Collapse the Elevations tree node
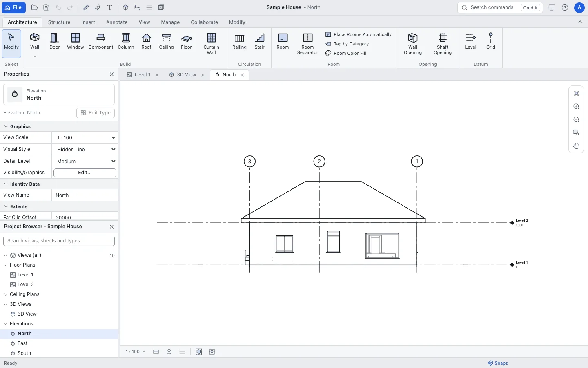The height and width of the screenshot is (368, 588). [x=6, y=324]
